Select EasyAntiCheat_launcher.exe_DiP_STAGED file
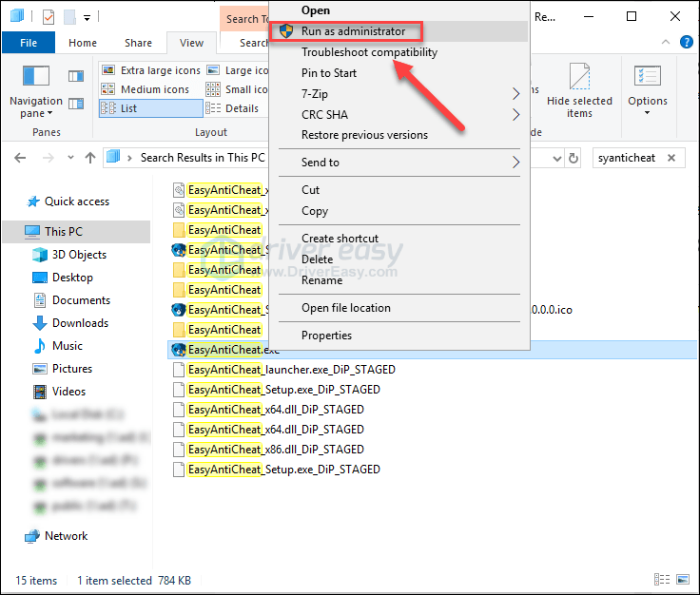The image size is (700, 595). pyautogui.click(x=291, y=370)
